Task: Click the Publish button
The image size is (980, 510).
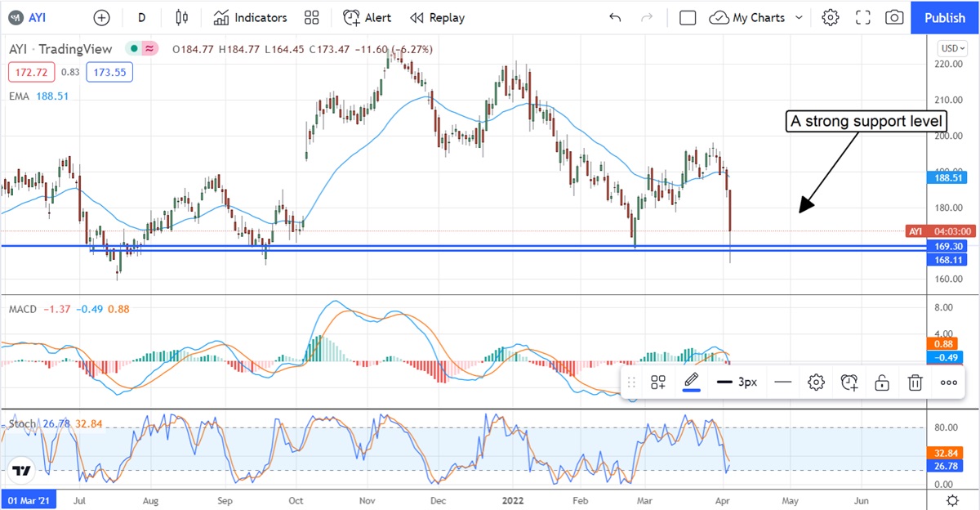Action: 945,17
